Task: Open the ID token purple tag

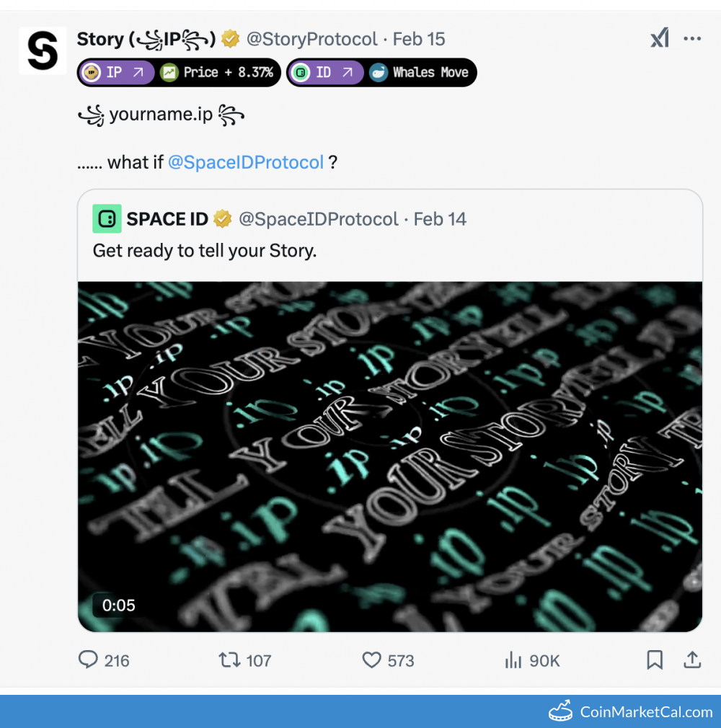Action: point(325,72)
